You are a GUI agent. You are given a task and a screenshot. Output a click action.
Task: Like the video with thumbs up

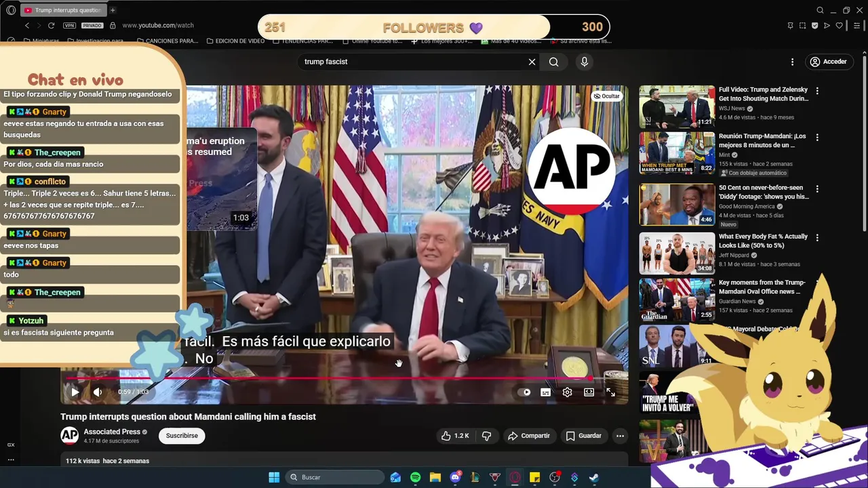(x=455, y=436)
